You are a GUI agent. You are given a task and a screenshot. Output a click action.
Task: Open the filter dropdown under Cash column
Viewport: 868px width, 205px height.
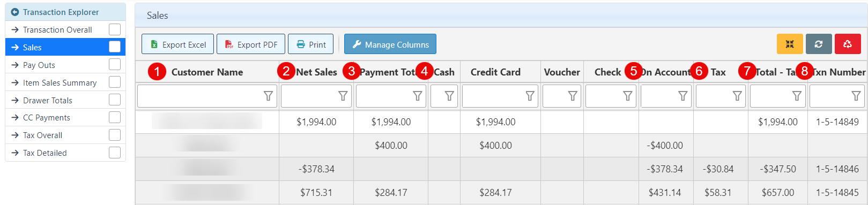449,96
